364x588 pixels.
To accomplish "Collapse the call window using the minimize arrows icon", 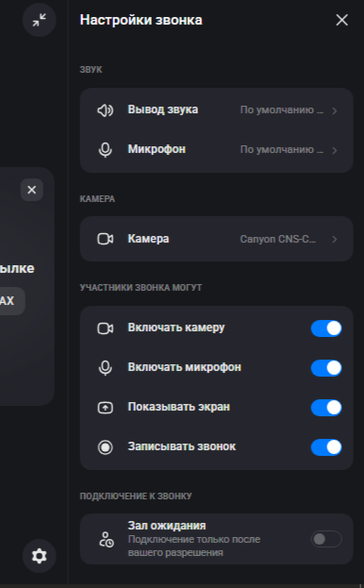I will pos(40,20).
